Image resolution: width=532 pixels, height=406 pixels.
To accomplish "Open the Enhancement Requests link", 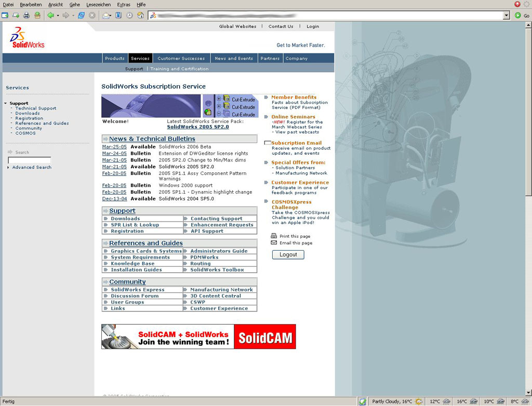I will click(x=222, y=225).
